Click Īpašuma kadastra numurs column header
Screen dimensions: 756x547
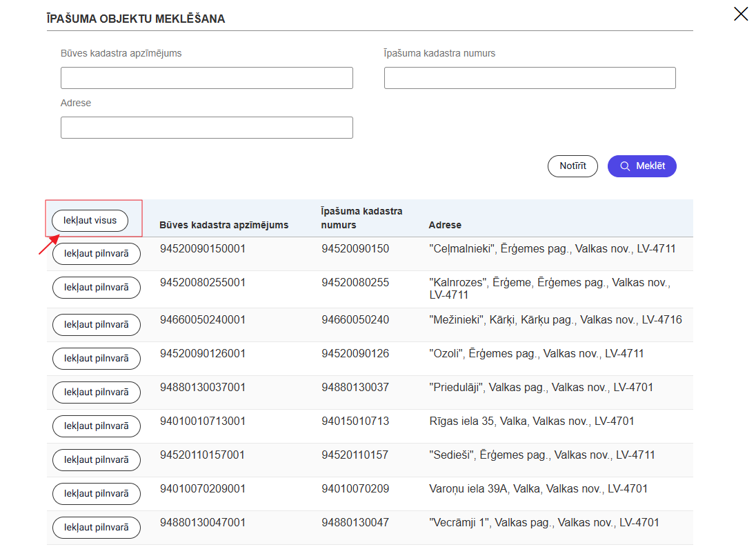point(362,218)
